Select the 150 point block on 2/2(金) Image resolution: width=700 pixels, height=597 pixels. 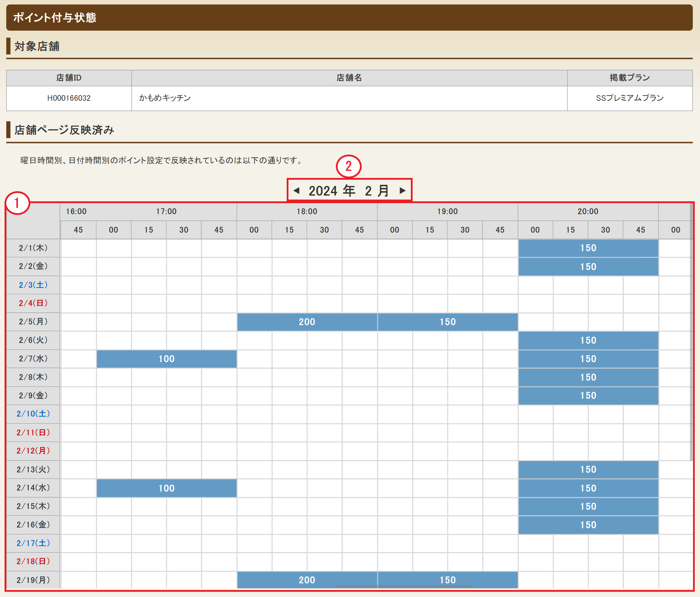pyautogui.click(x=588, y=267)
